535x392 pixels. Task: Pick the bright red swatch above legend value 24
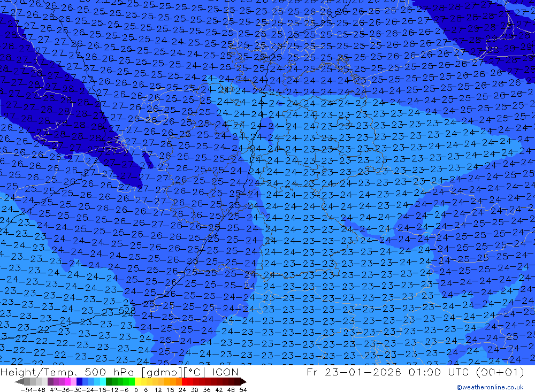(x=185, y=381)
